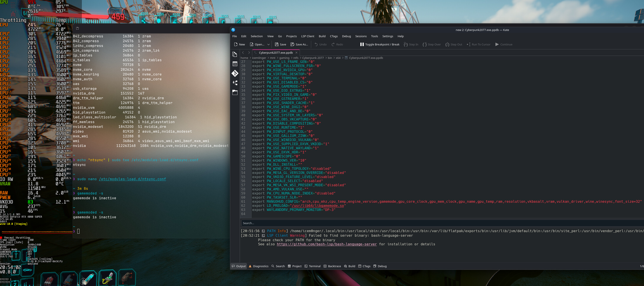Open the Sessions menu
Image resolution: width=644 pixels, height=286 pixels.
click(x=361, y=36)
